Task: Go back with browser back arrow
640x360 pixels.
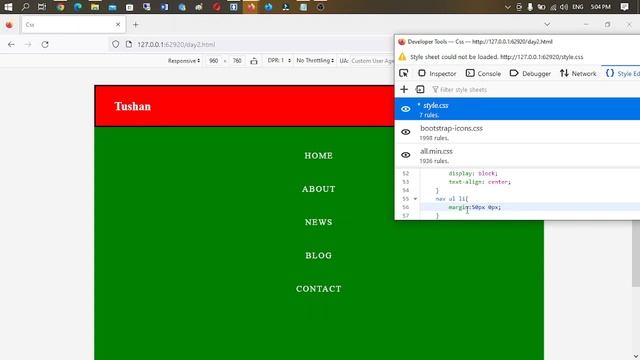Action: point(11,44)
